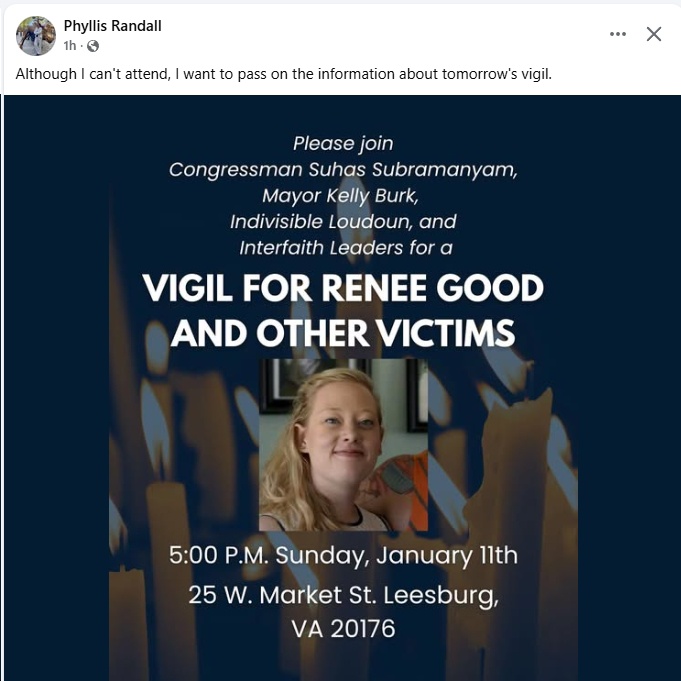Click the 'Mayor Kelly Burk' line
Image resolution: width=681 pixels, height=681 pixels.
343,196
